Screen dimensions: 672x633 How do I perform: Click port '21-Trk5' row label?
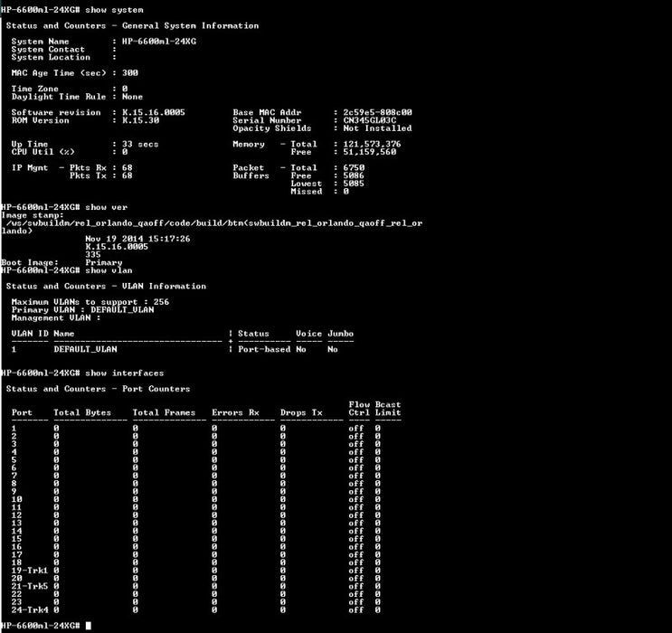(30, 586)
